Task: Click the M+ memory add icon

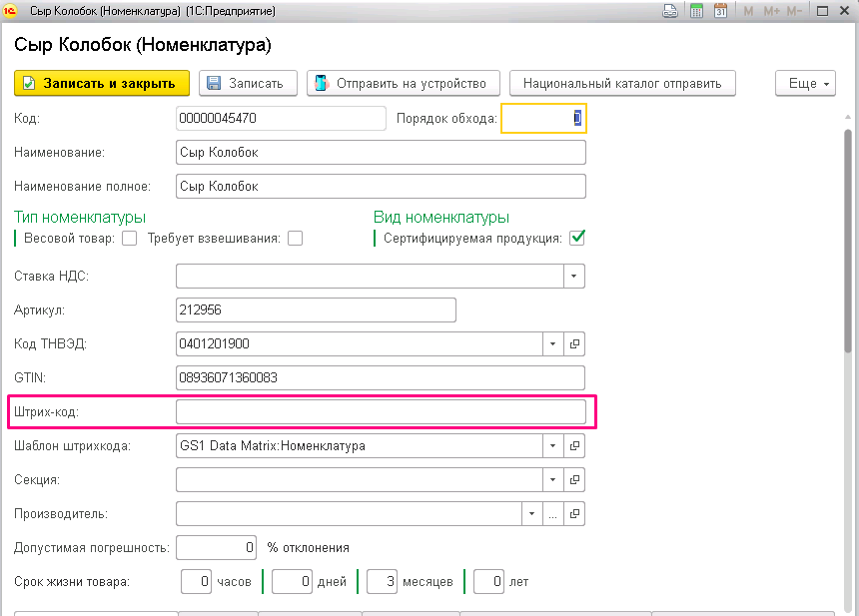Action: (771, 11)
